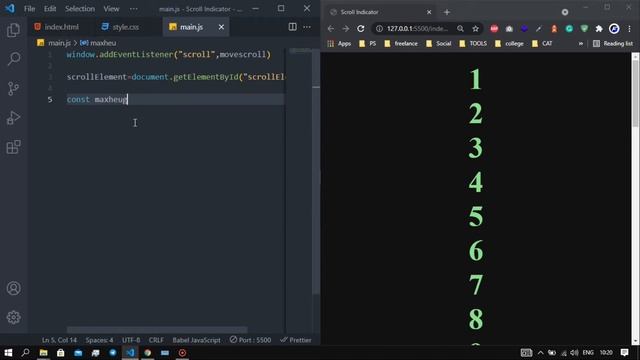Close the Scroll Indicator browser tab

(429, 12)
